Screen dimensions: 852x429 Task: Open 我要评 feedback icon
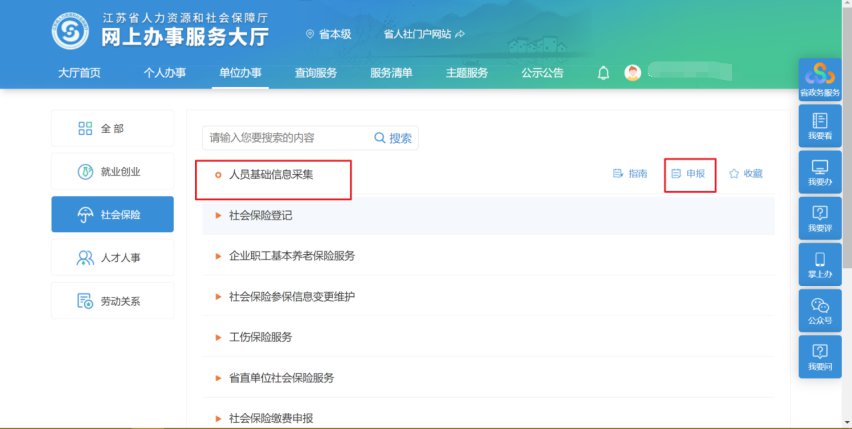(819, 217)
